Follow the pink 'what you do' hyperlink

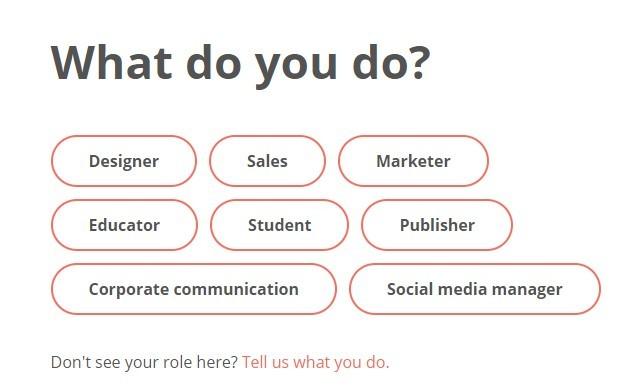(340, 362)
